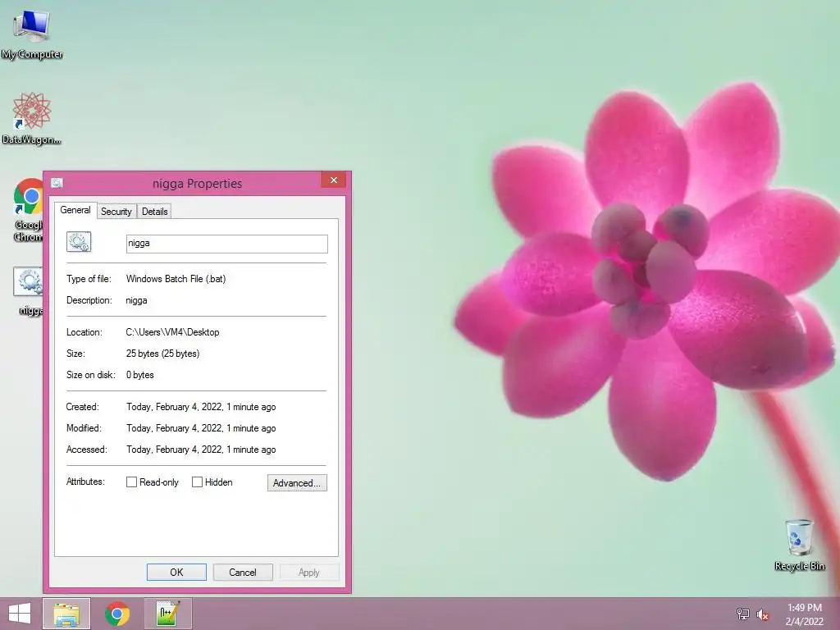Open Notepad++ taskbar icon
The width and height of the screenshot is (840, 630).
pyautogui.click(x=167, y=614)
